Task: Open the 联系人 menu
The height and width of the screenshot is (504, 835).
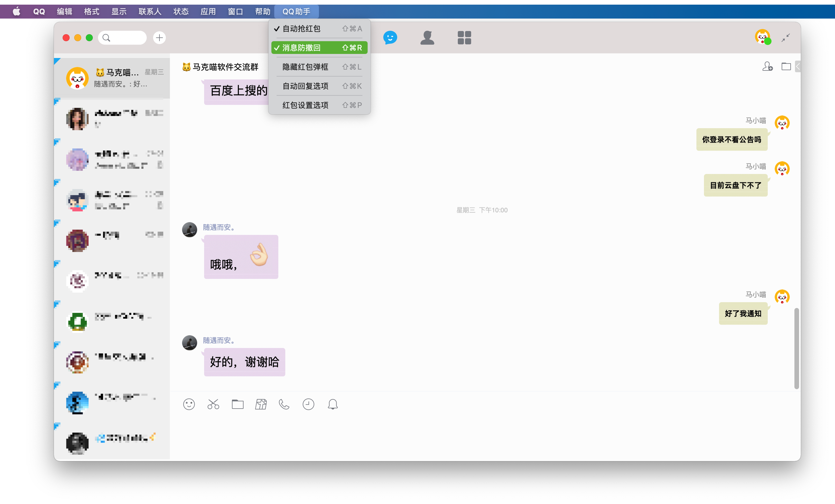Action: 150,12
